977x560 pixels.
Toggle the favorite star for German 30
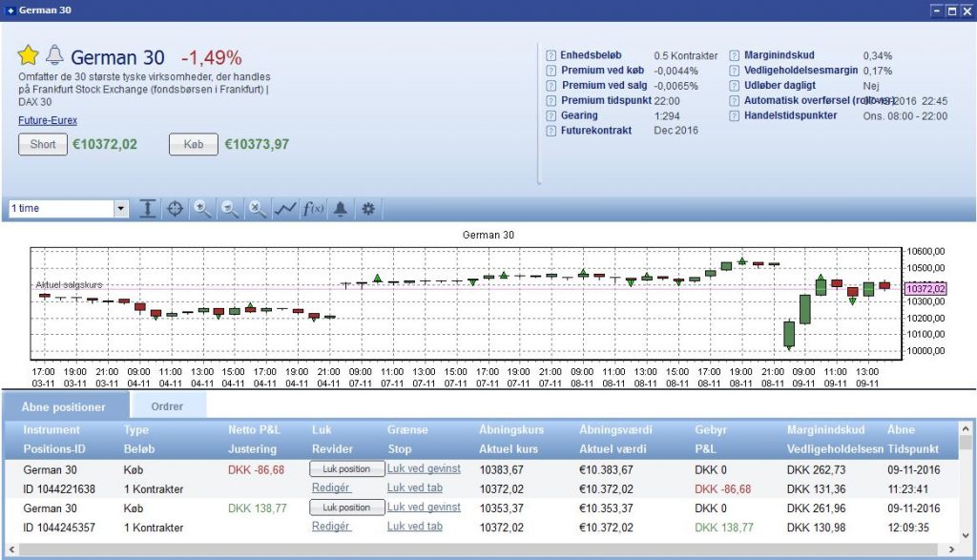click(28, 55)
